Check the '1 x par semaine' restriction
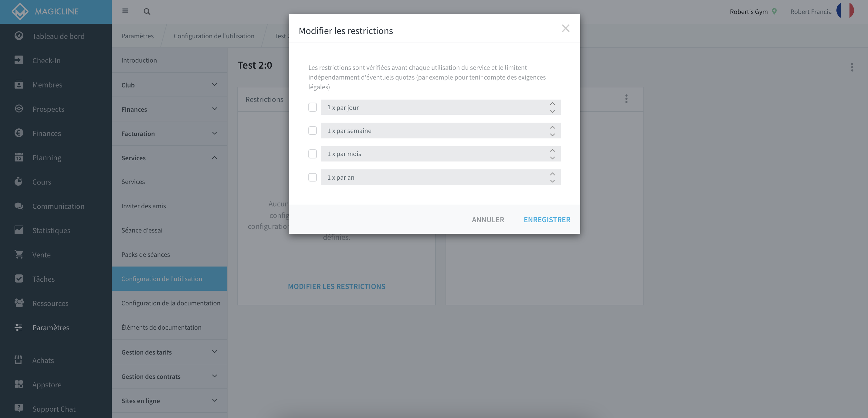Image resolution: width=868 pixels, height=418 pixels. coord(312,131)
